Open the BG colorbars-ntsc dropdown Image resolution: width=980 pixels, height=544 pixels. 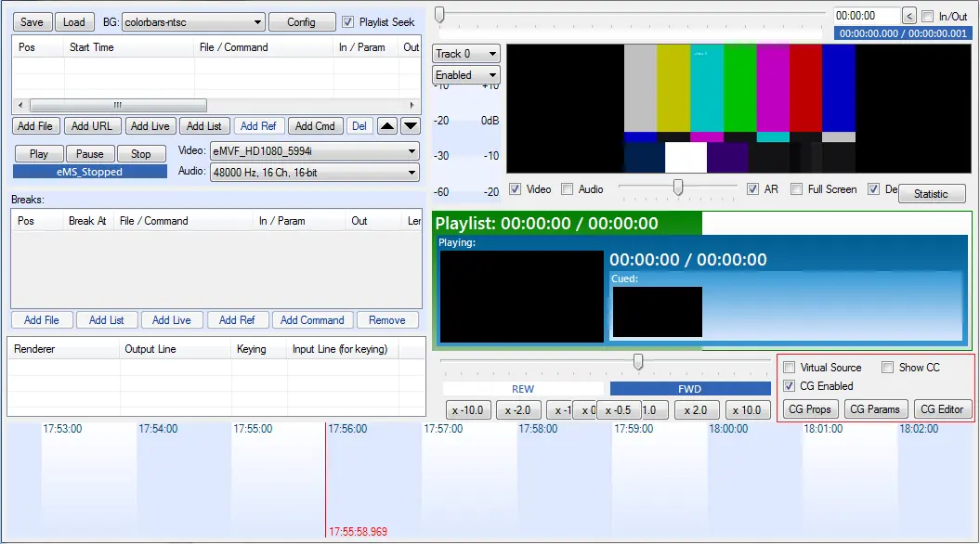point(193,21)
